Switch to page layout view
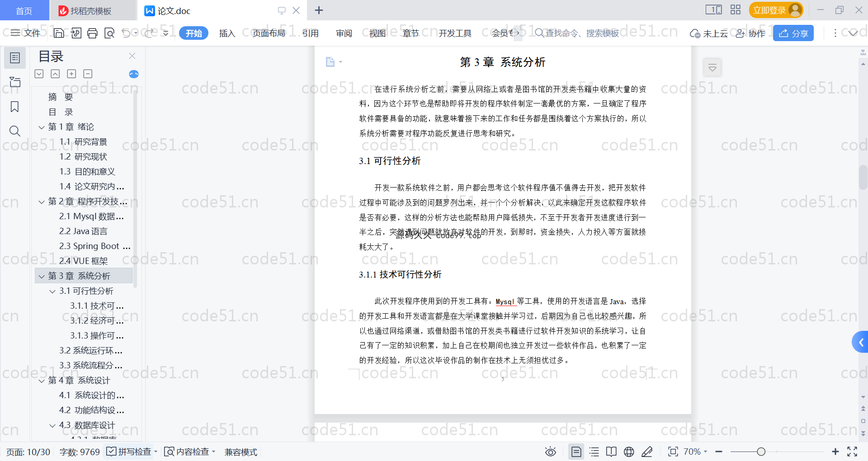Screen dimensions: 868x461 point(576,452)
